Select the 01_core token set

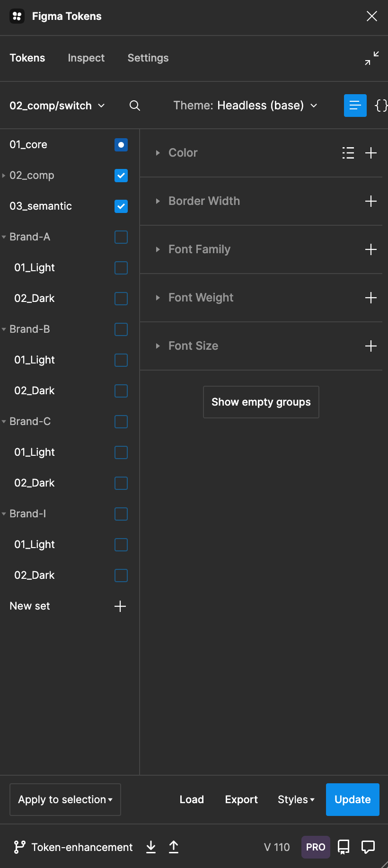(x=28, y=145)
